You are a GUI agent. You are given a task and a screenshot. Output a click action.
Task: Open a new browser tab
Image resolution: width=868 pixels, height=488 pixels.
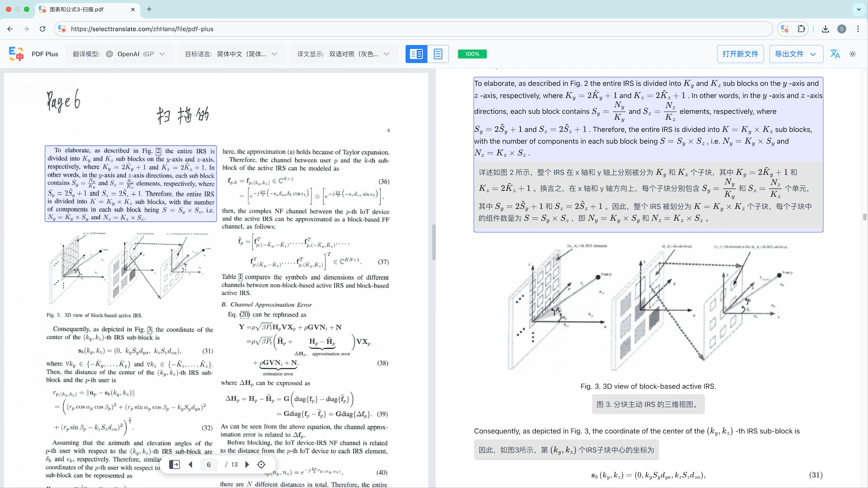(149, 9)
